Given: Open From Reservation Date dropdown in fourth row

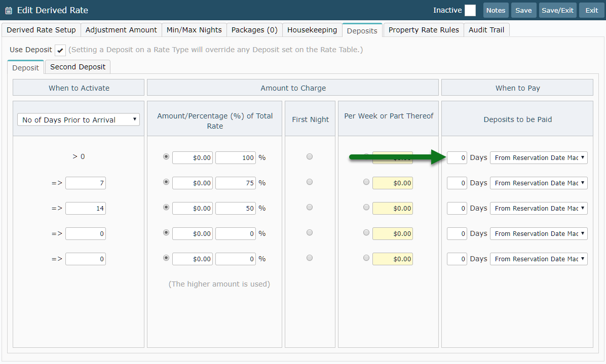Looking at the screenshot, I should click(539, 233).
